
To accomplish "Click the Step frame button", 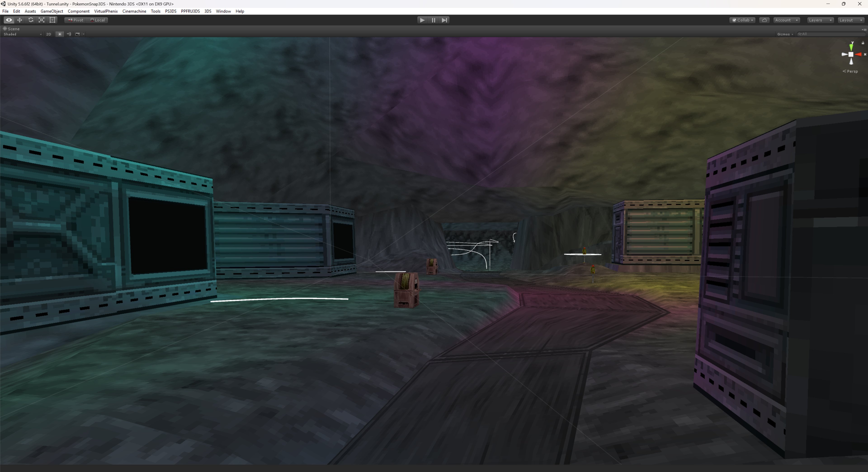I will [x=444, y=20].
